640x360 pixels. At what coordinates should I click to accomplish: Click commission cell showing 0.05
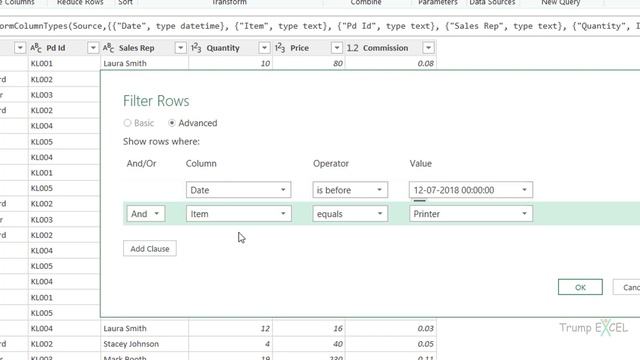391,344
